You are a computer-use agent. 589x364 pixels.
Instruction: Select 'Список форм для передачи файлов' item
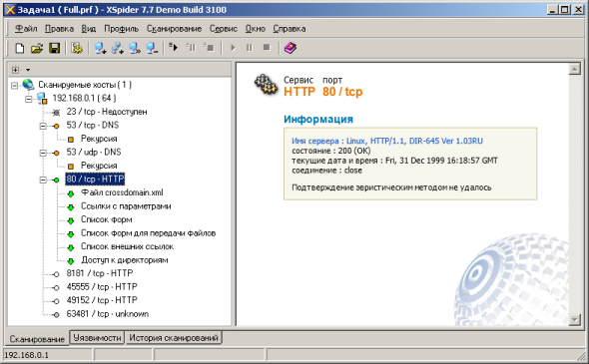(x=148, y=233)
